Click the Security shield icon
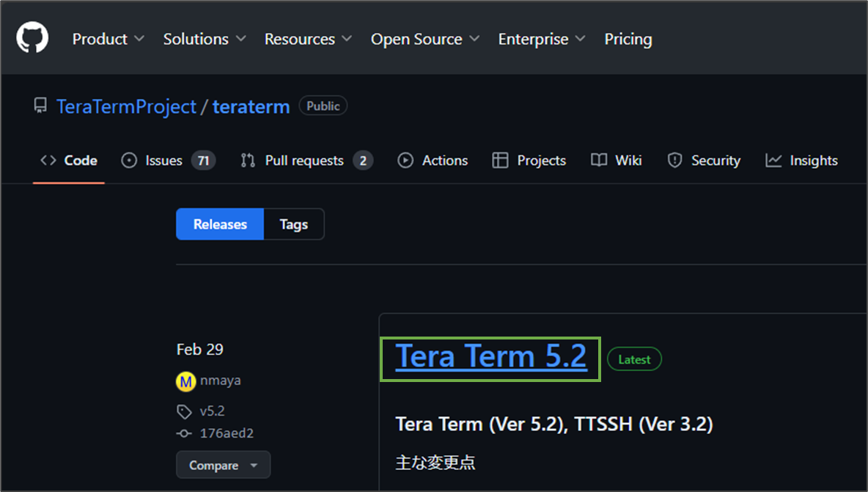This screenshot has width=868, height=492. [674, 161]
